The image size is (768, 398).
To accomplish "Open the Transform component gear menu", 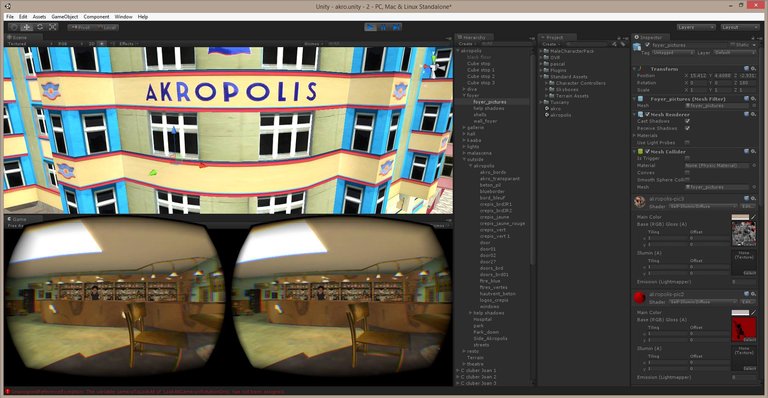I will [753, 69].
